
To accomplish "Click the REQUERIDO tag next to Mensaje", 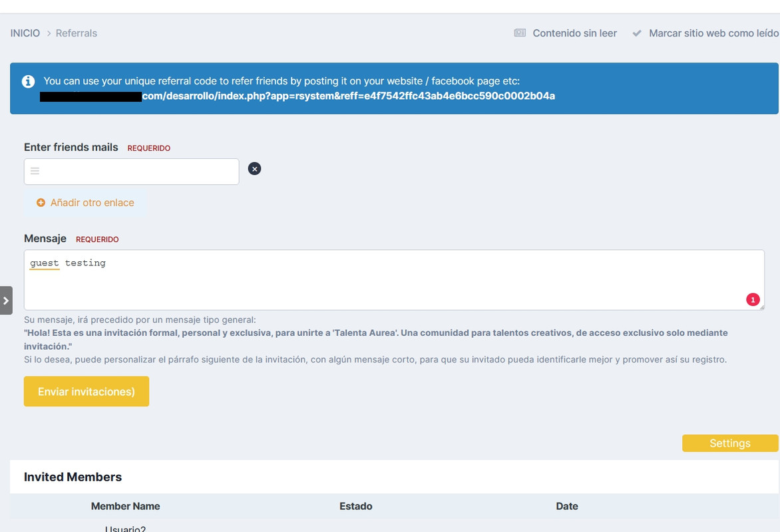I will (97, 239).
